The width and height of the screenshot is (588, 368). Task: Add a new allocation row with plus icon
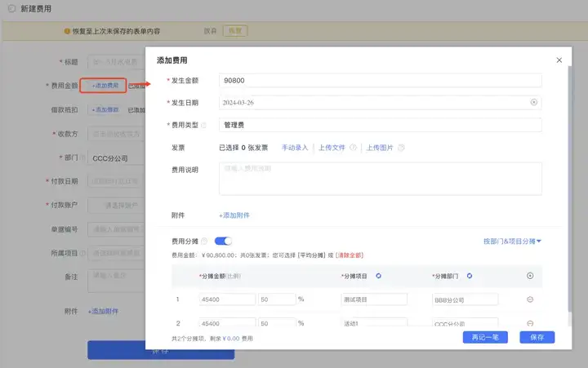[530, 276]
